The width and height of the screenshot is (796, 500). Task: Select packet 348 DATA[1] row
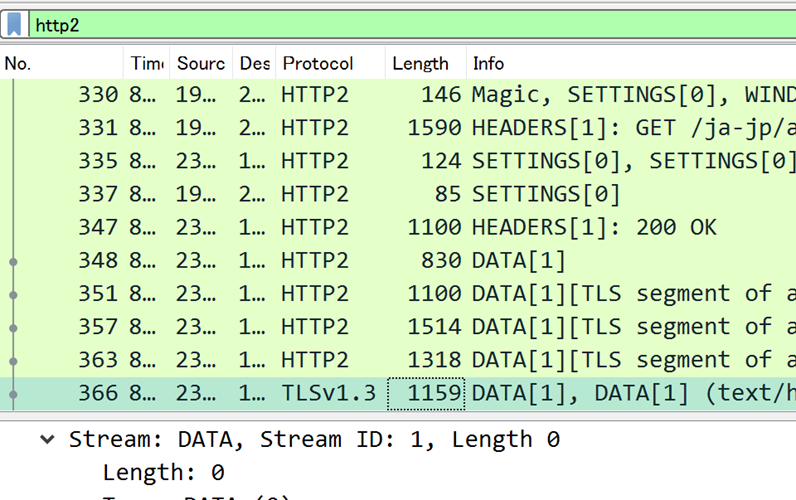pos(400,261)
